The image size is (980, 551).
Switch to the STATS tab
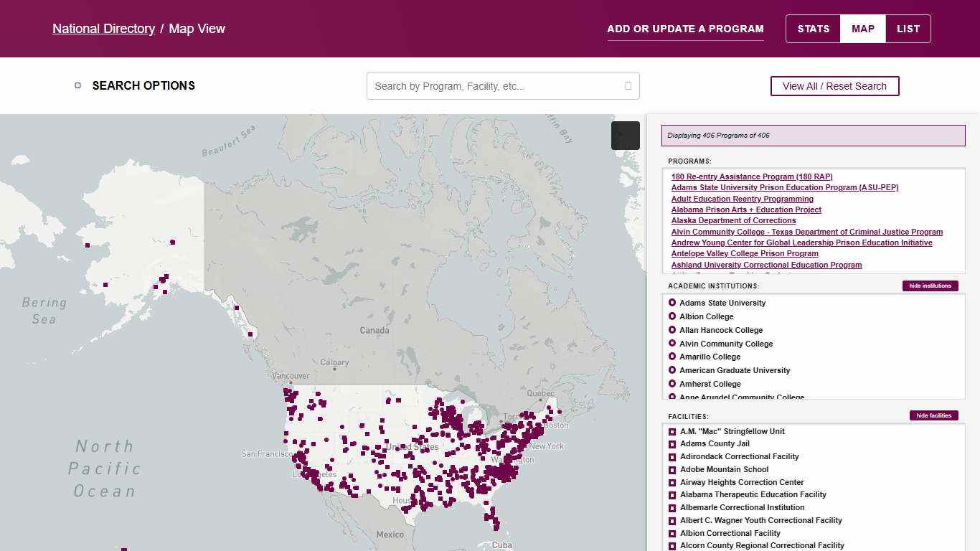point(813,29)
